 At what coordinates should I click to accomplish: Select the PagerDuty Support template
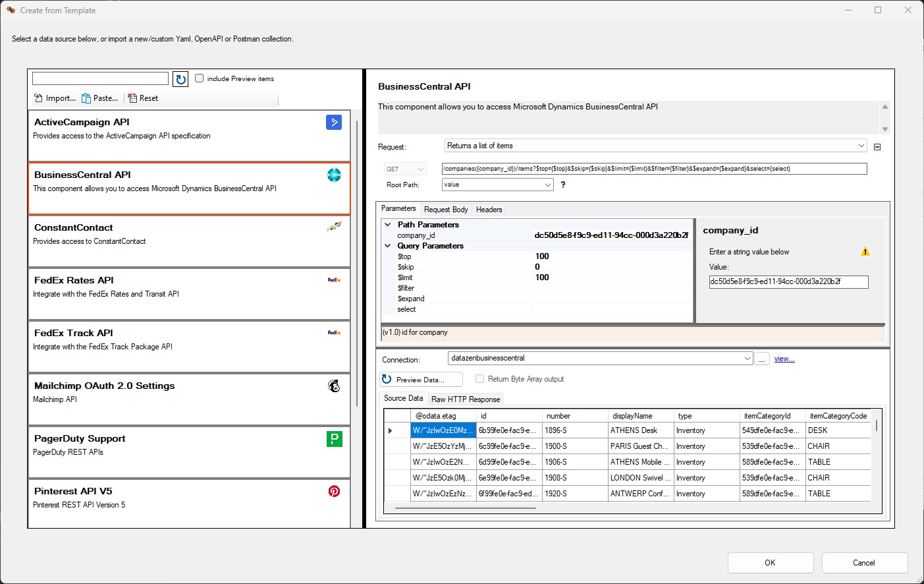189,452
